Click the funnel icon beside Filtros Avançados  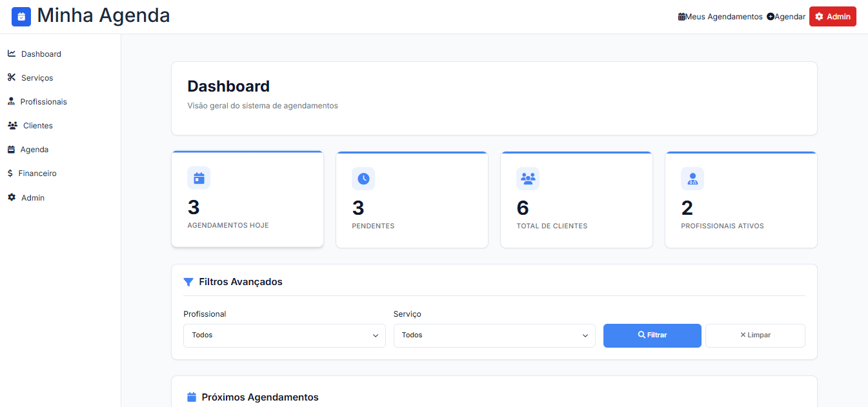click(x=188, y=282)
